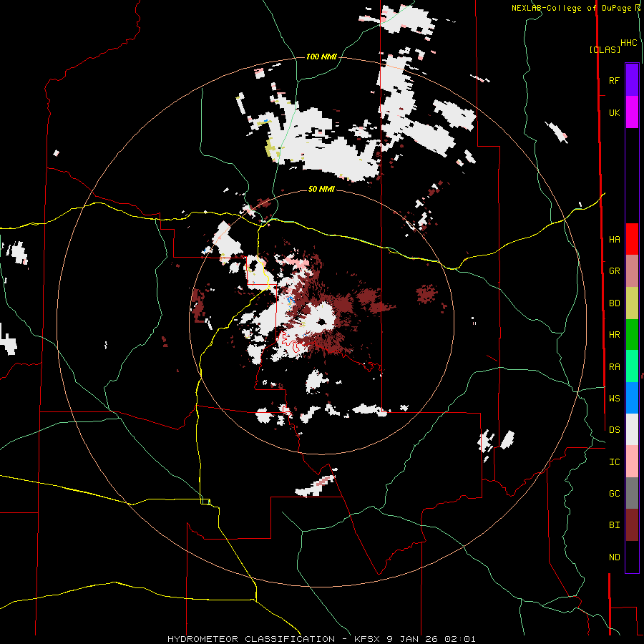Select the GR legend color block

pyautogui.click(x=632, y=270)
